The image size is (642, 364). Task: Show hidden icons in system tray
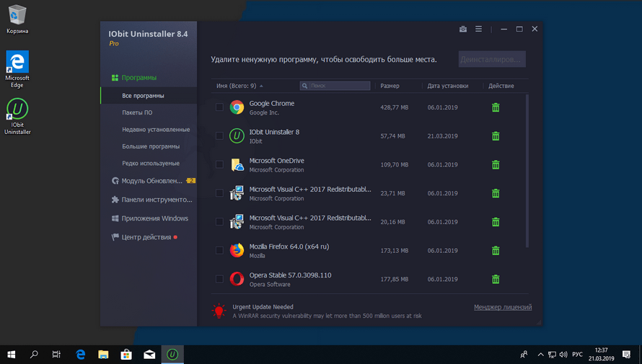[x=540, y=355]
